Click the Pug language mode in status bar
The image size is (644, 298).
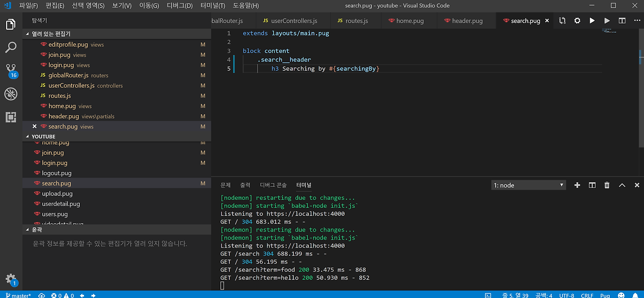click(x=605, y=295)
